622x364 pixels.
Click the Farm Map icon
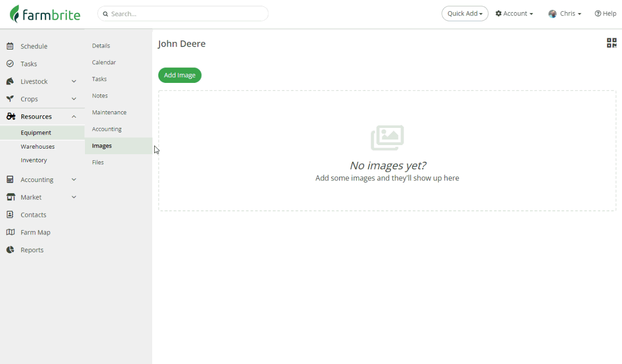pyautogui.click(x=10, y=233)
